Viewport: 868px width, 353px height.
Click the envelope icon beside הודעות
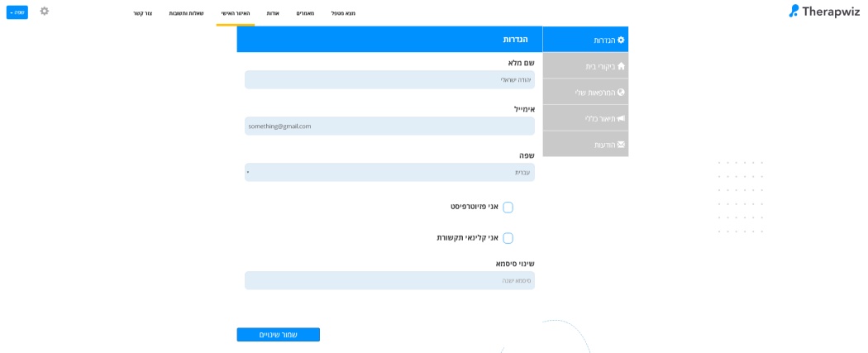pyautogui.click(x=621, y=145)
